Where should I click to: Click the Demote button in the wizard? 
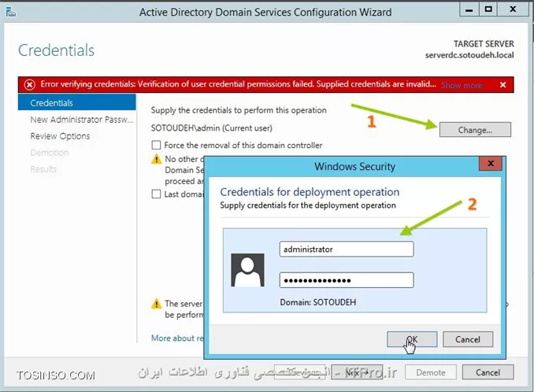click(431, 372)
